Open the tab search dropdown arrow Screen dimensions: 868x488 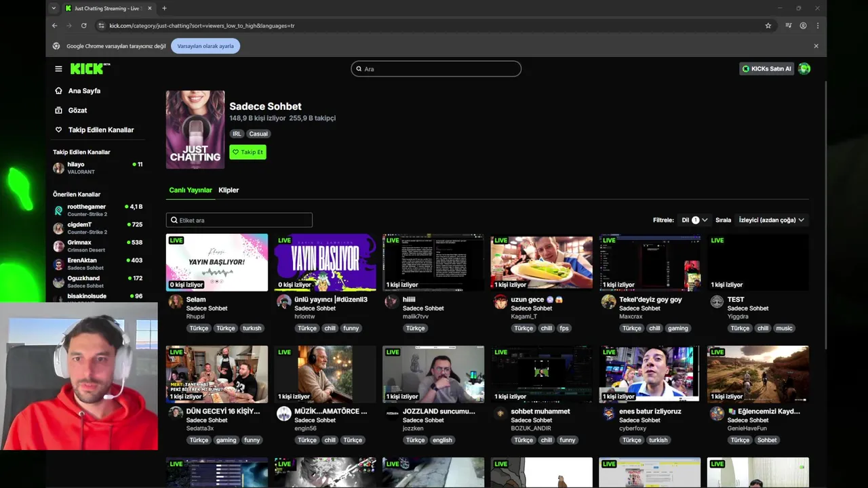point(54,8)
